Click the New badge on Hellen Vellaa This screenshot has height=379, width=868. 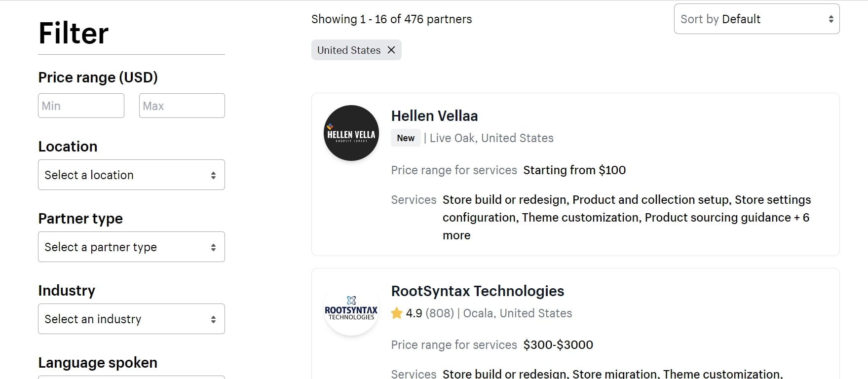(405, 138)
